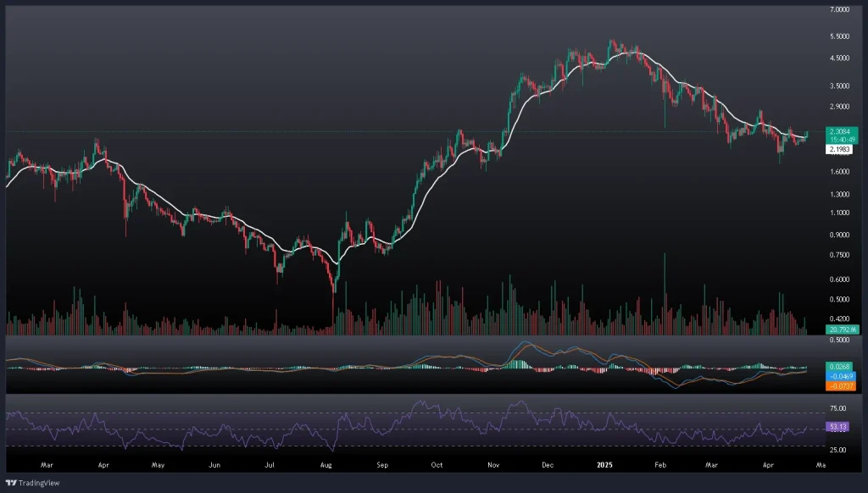
Task: Click the 0.7500 level on price axis
Action: click(839, 255)
